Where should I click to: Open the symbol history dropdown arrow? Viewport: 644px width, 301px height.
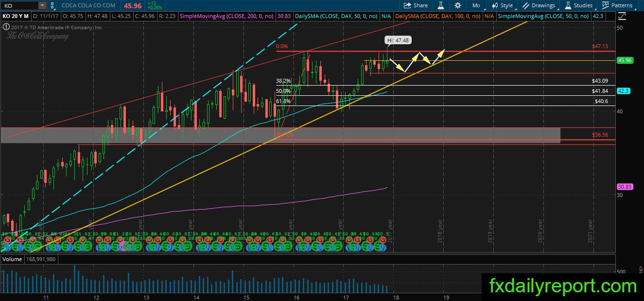[42, 5]
